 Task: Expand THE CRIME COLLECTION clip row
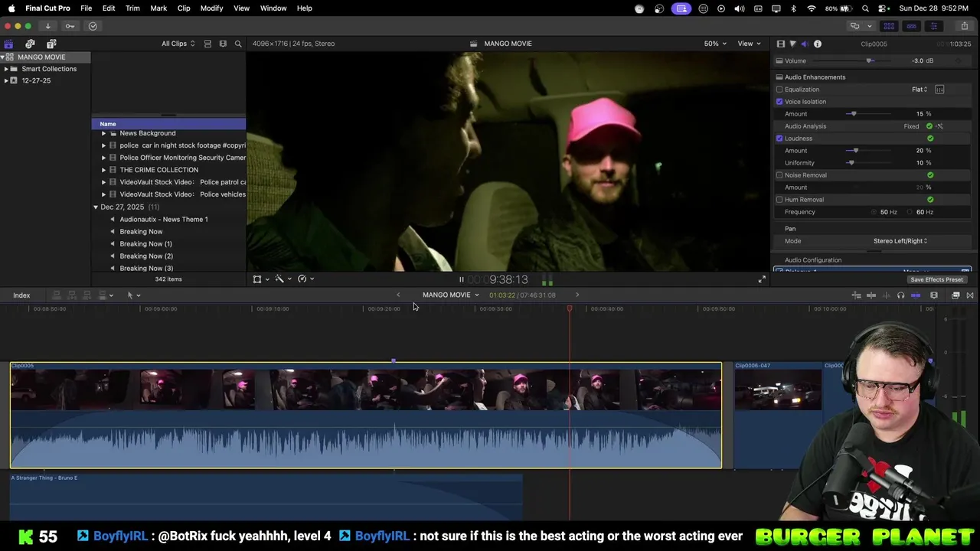pos(103,170)
